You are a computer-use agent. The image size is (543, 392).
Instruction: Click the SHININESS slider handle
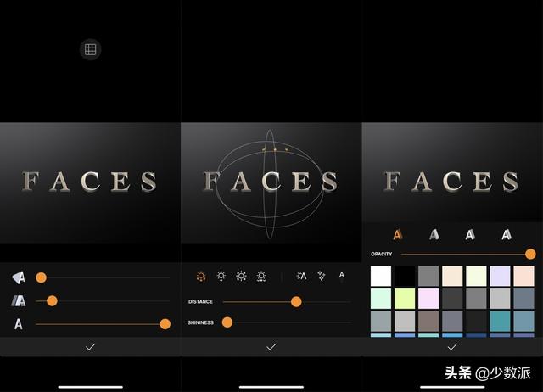(x=227, y=322)
